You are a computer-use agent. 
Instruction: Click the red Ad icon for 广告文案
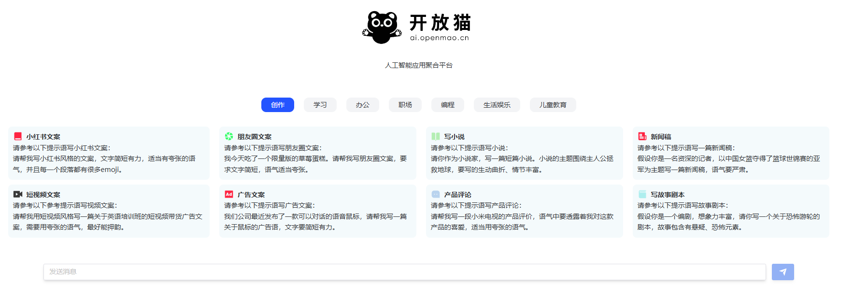229,194
